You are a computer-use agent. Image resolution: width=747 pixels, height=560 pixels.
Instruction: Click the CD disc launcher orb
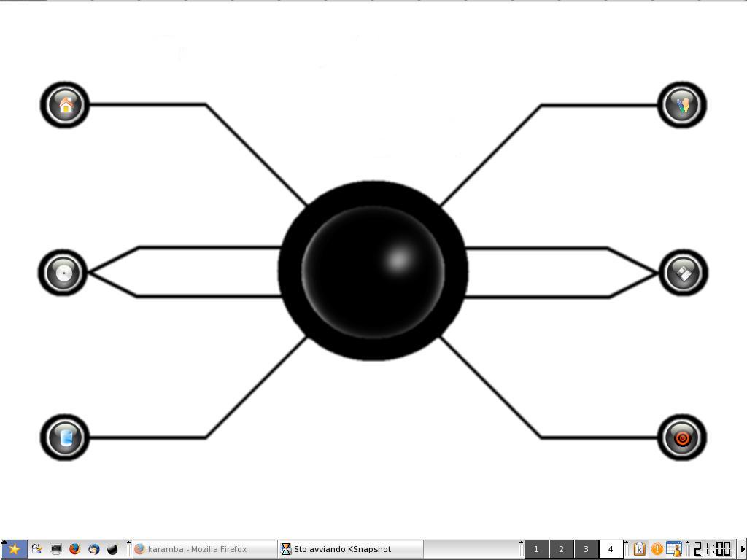pyautogui.click(x=63, y=273)
